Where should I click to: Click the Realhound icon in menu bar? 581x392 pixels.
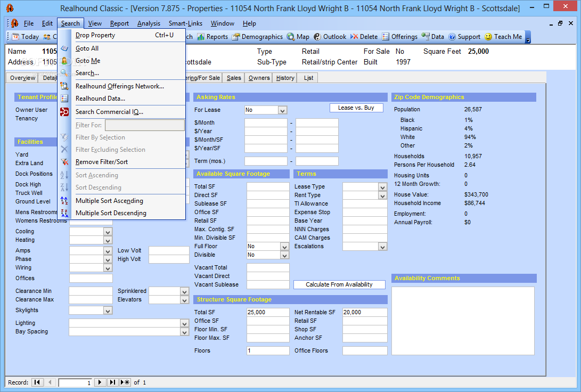pyautogui.click(x=15, y=23)
